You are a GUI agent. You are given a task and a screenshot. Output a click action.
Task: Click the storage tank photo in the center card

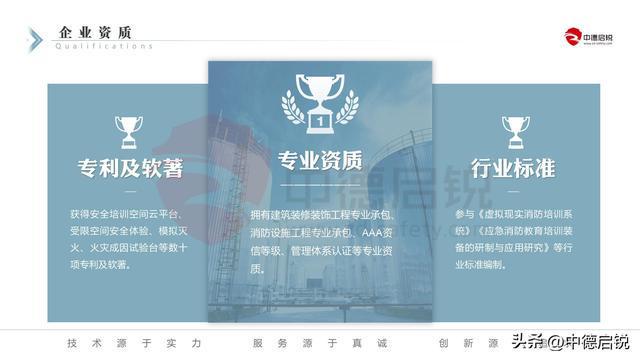(x=320, y=192)
